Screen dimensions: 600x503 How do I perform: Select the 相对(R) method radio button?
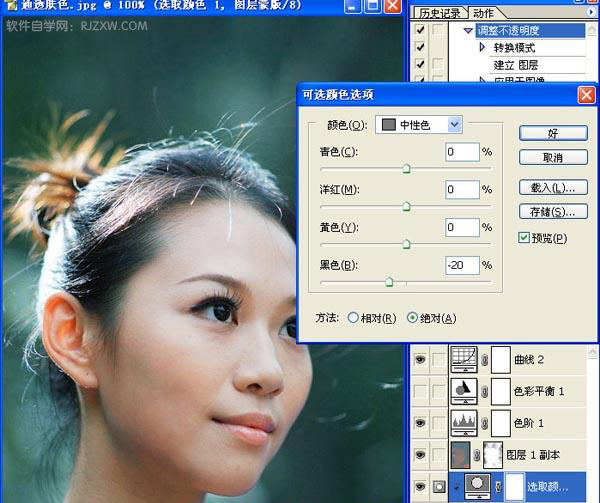(353, 317)
